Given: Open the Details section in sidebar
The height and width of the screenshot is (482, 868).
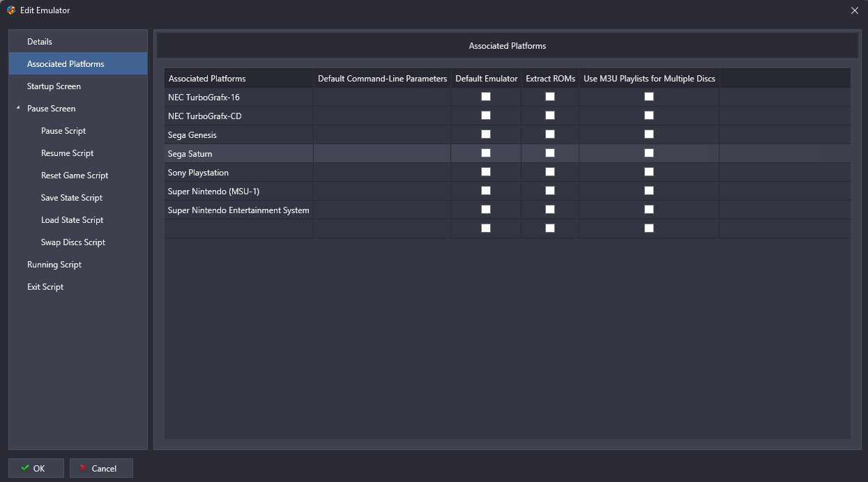Looking at the screenshot, I should click(x=77, y=42).
